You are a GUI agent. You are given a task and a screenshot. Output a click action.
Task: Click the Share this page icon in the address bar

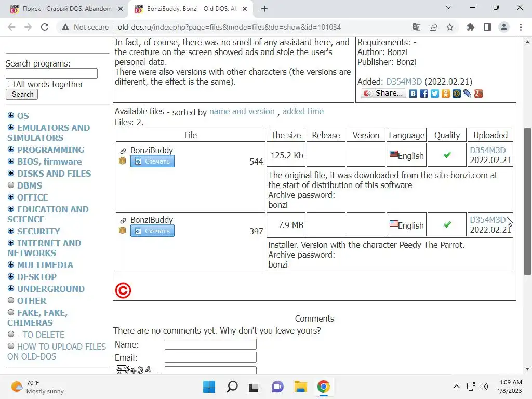pyautogui.click(x=433, y=27)
